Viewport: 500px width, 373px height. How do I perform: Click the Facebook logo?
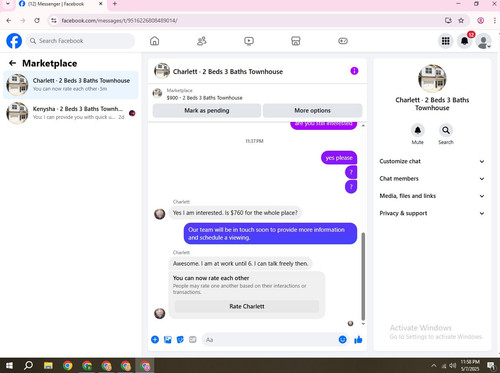pos(14,41)
